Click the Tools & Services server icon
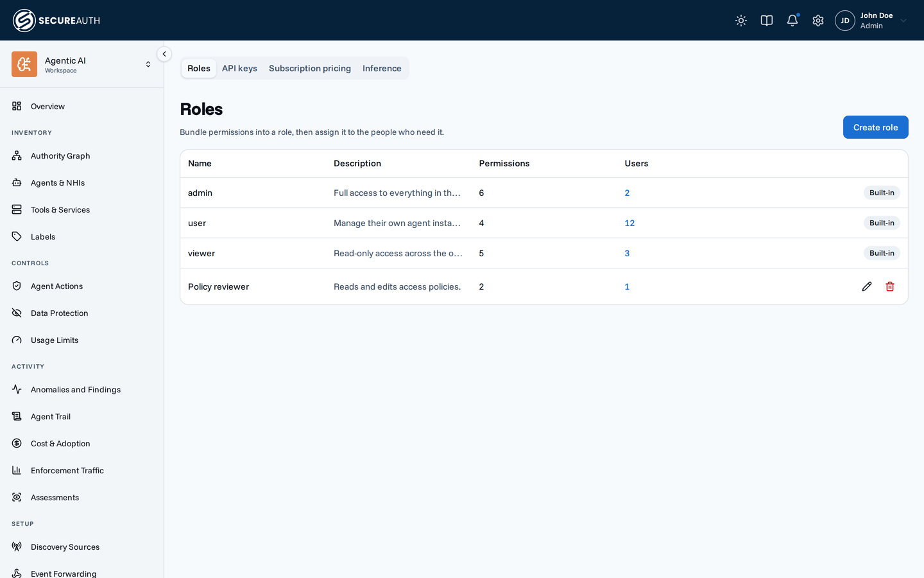Viewport: 924px width, 578px height. [x=17, y=209]
